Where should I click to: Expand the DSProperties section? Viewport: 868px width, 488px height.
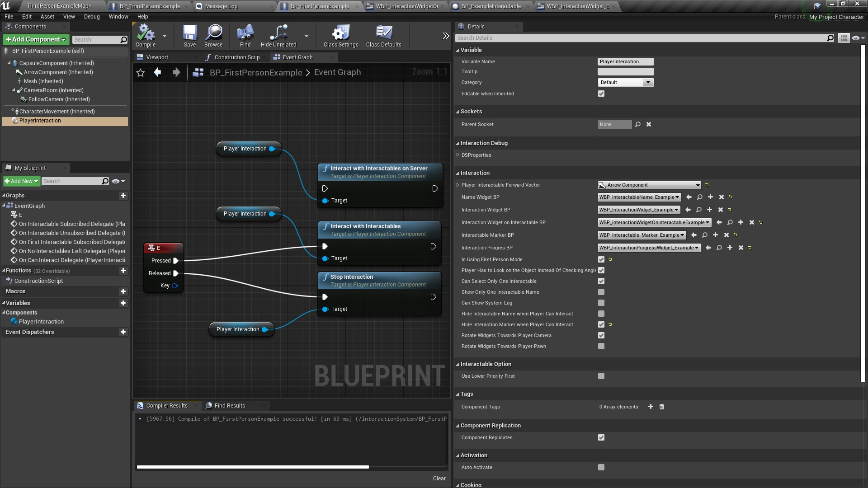[458, 155]
